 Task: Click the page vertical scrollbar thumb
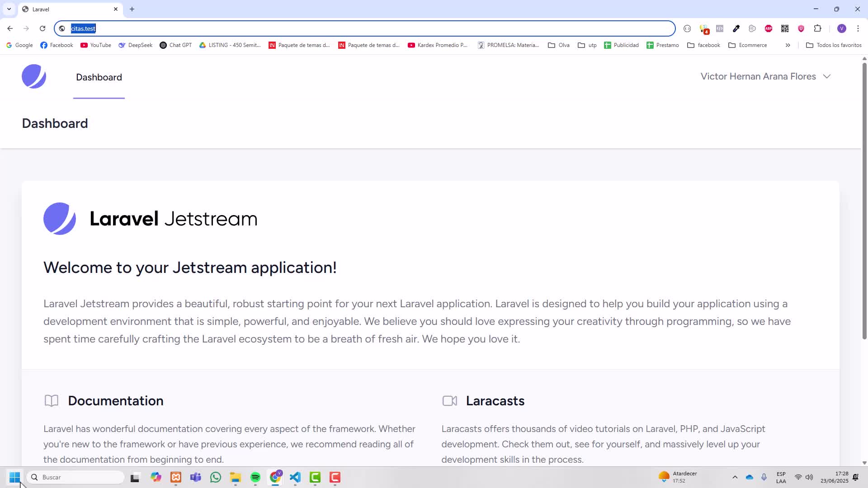[864, 201]
